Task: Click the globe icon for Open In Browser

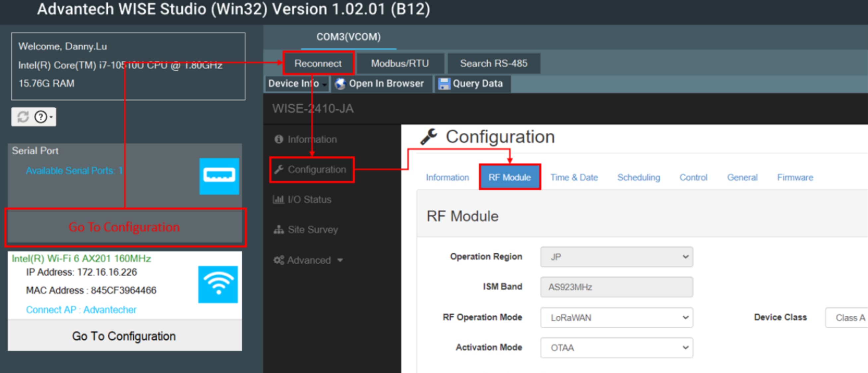Action: [x=340, y=84]
